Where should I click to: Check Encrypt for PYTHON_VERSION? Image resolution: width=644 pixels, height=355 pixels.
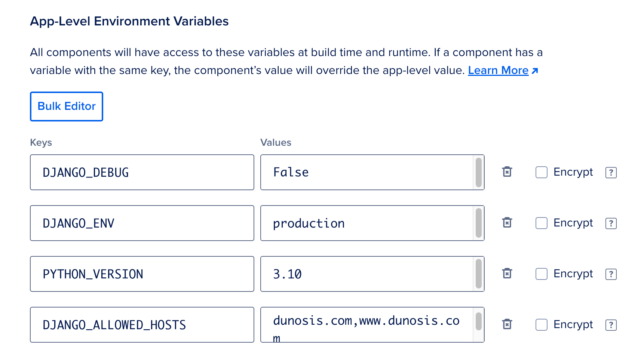541,274
